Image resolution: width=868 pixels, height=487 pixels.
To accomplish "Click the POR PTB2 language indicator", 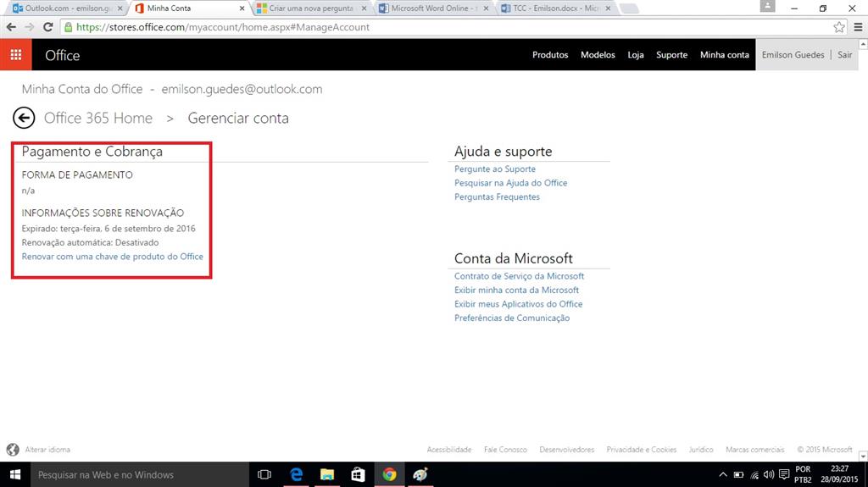I will point(803,474).
